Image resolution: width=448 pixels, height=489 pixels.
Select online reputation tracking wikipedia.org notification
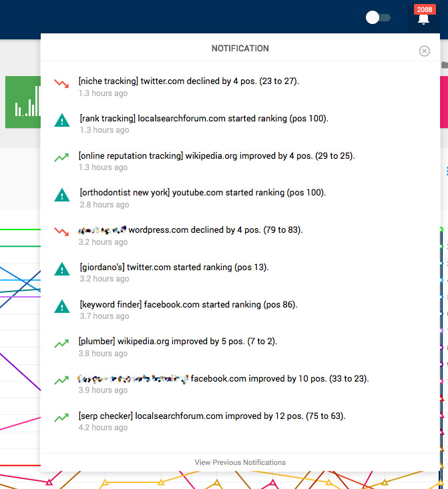216,156
